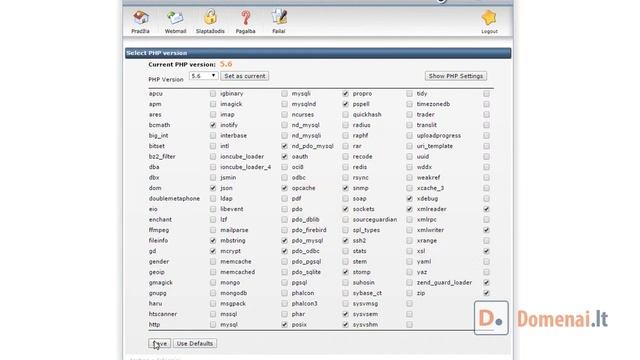The width and height of the screenshot is (640, 360).
Task: Click the 'Current PHP version:' label
Action: (x=182, y=64)
